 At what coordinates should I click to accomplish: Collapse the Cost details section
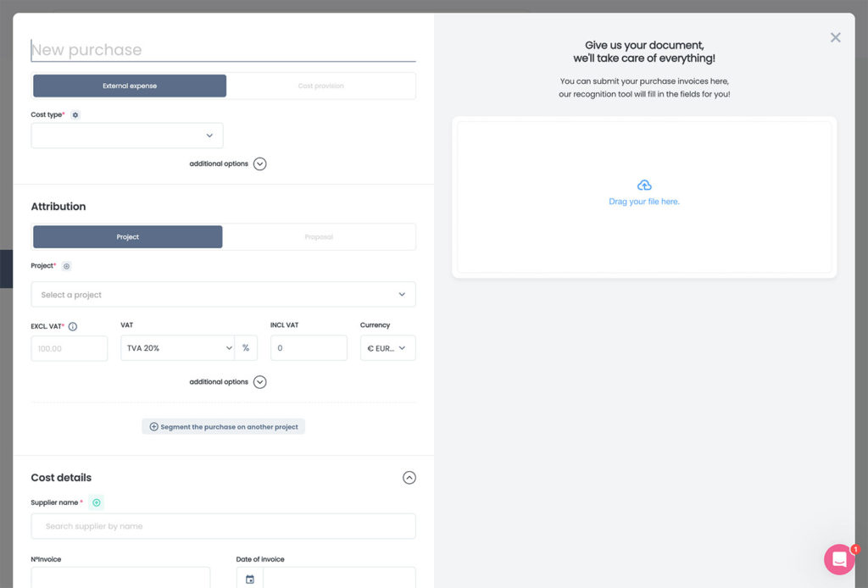pos(409,477)
